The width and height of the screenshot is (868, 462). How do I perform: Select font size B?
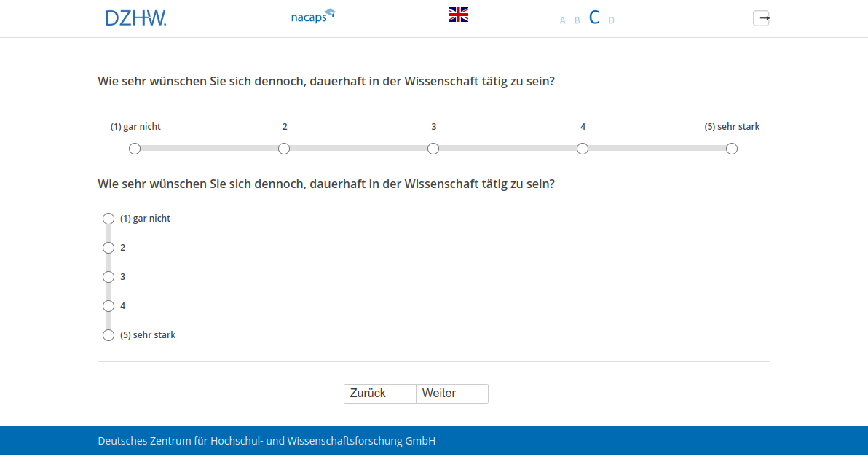pyautogui.click(x=577, y=20)
